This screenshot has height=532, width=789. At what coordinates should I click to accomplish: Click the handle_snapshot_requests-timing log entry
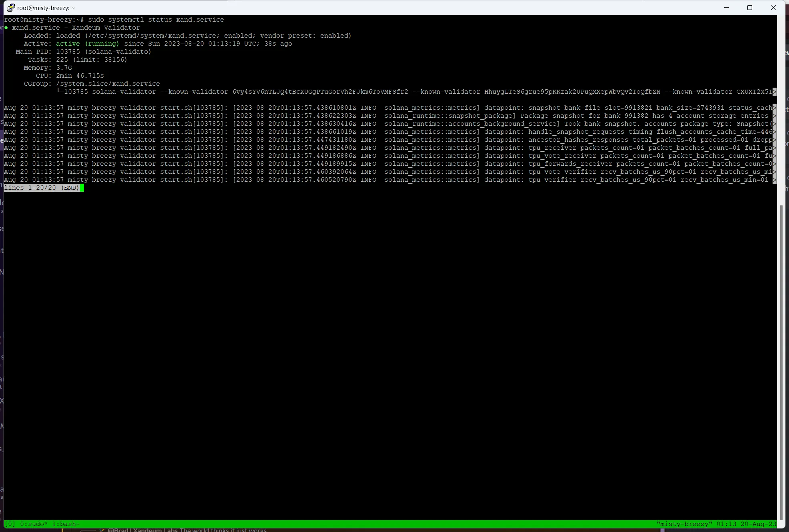(x=388, y=132)
